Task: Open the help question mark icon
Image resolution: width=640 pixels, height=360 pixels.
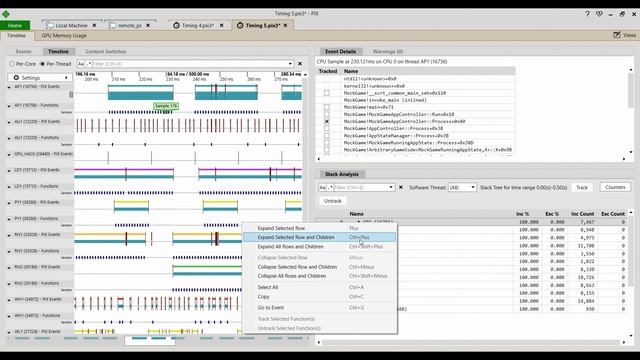Action: [x=587, y=14]
